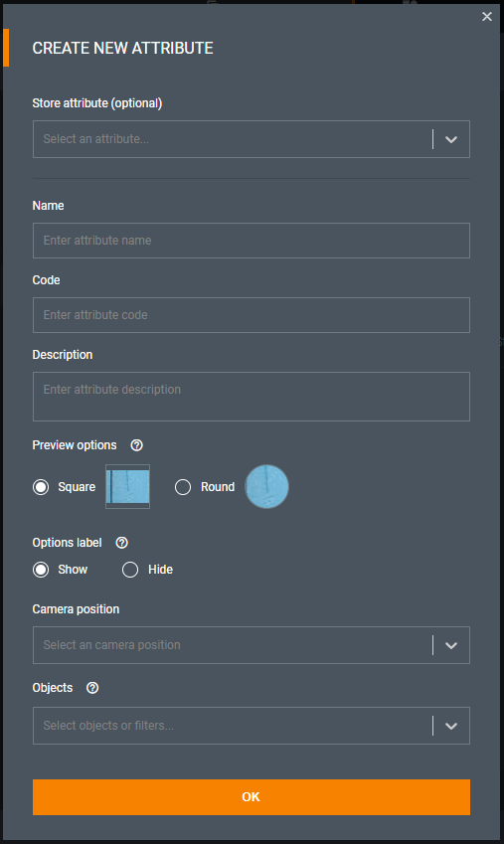Choose the Round preview radio button

(x=183, y=487)
